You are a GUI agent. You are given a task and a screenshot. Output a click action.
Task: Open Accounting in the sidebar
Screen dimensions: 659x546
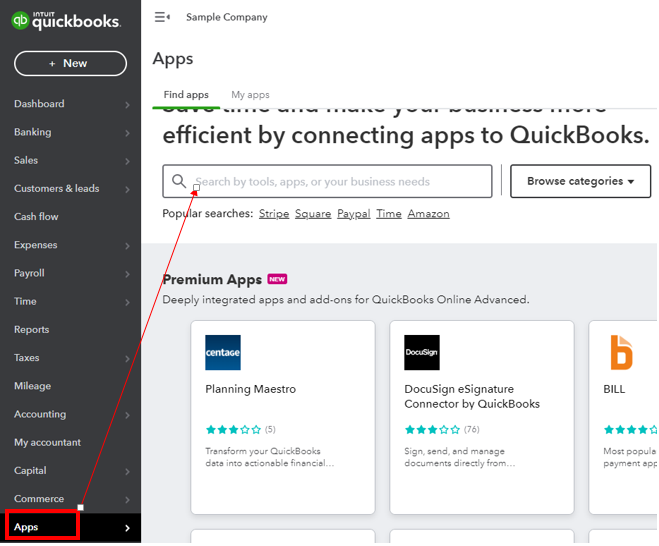tap(40, 414)
